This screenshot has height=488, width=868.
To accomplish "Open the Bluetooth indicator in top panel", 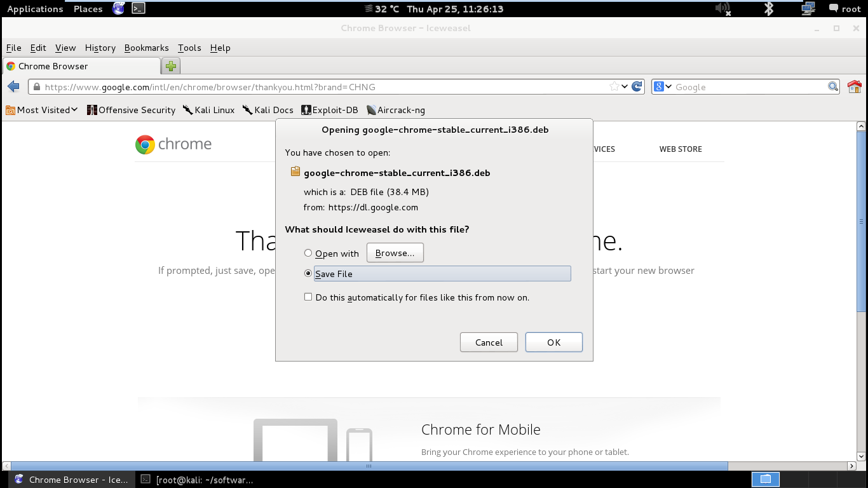I will pos(768,8).
